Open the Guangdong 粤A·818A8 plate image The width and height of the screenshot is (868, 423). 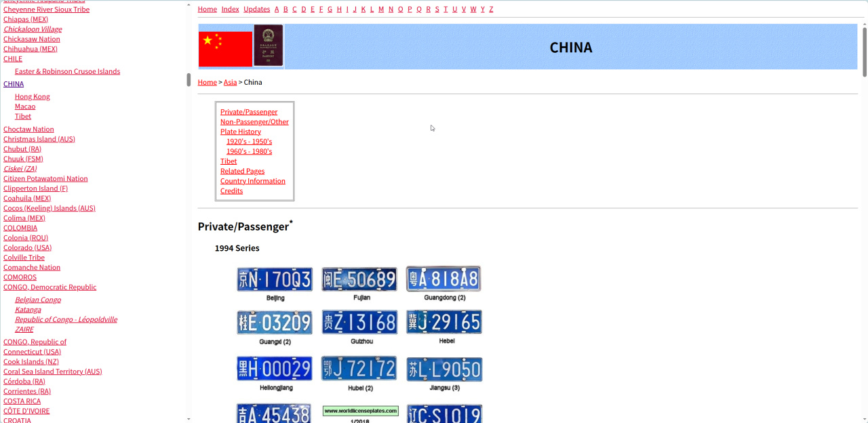coord(443,279)
